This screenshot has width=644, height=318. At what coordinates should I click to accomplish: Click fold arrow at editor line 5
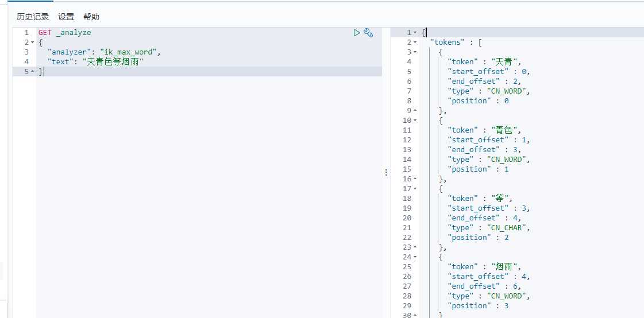pyautogui.click(x=32, y=72)
